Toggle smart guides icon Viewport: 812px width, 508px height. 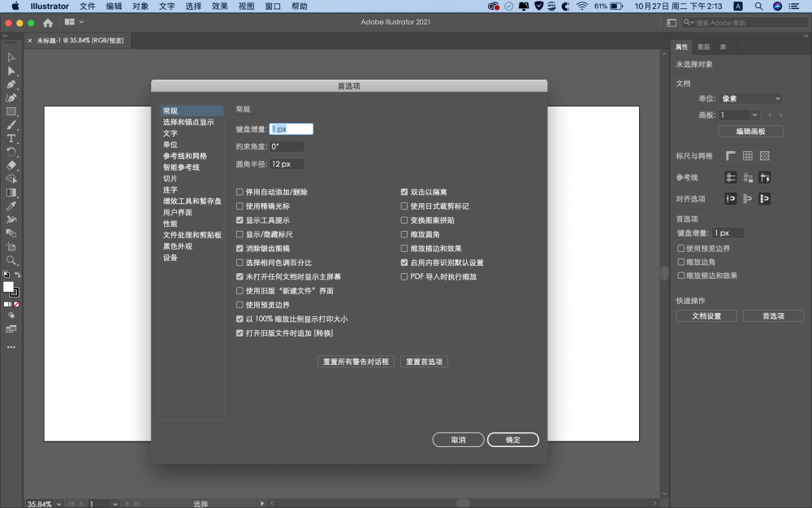click(765, 178)
